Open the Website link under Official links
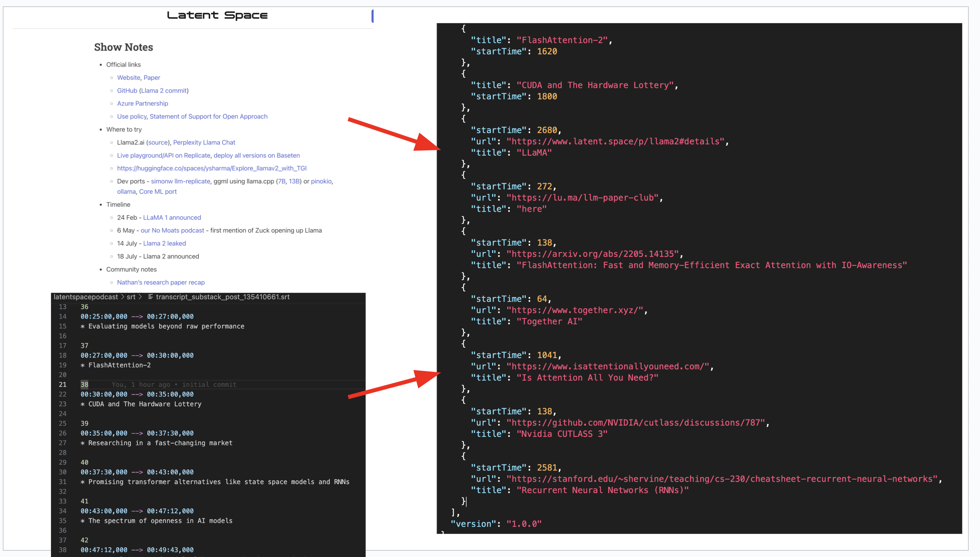This screenshot has width=980, height=557. [x=128, y=78]
